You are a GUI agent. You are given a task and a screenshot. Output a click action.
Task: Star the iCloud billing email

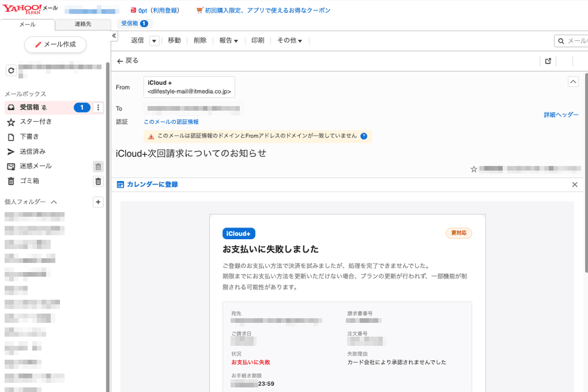coord(473,169)
